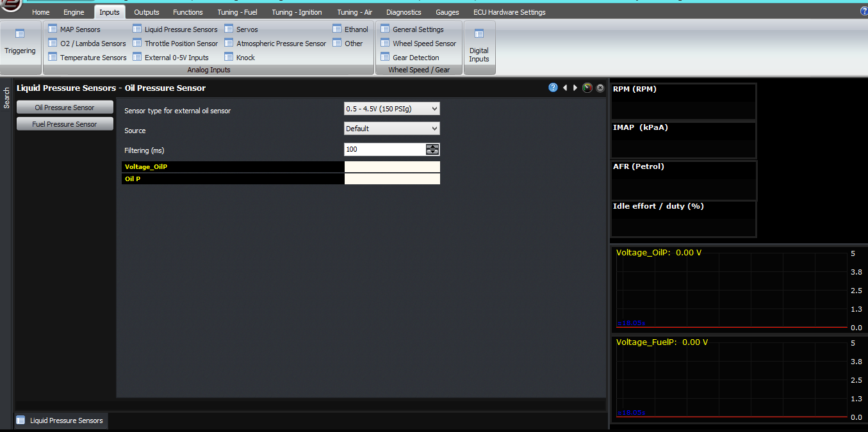
Task: Select the Liquid Pressure Sensors bottom tab
Action: [x=61, y=420]
